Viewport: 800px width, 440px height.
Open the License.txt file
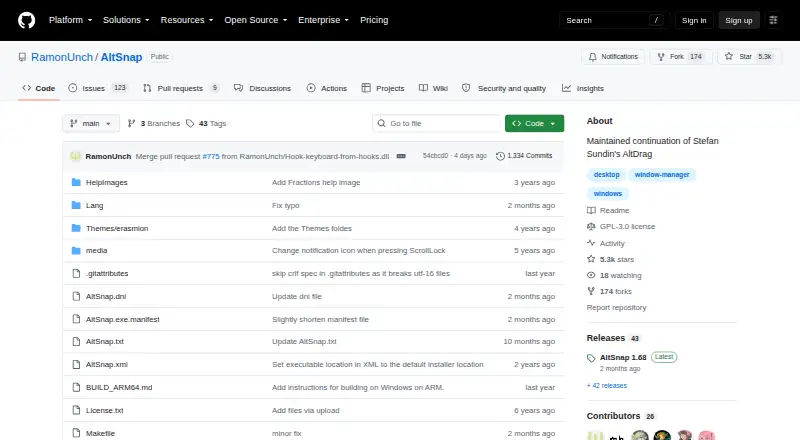(x=105, y=410)
